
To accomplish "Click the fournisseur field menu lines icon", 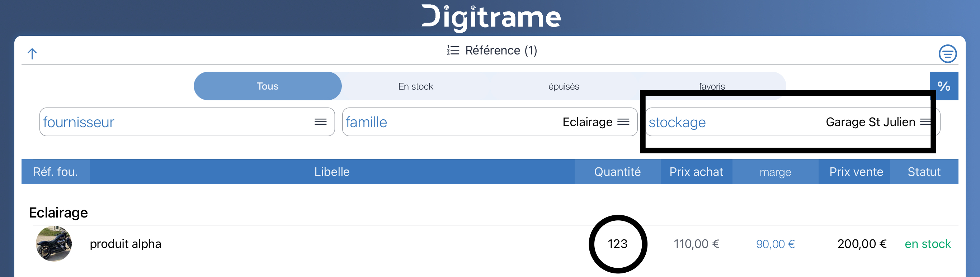I will 320,122.
